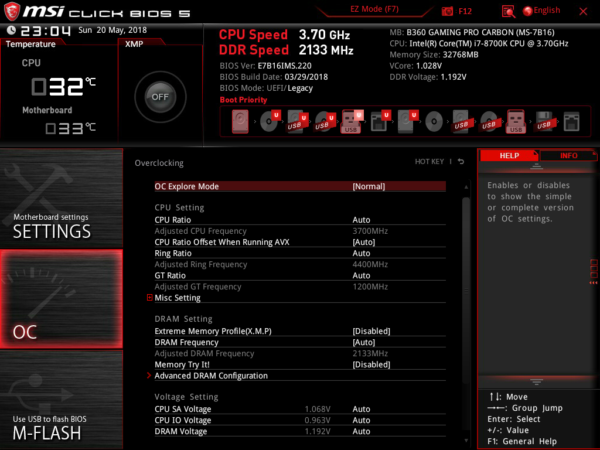Click the MSI dragon shield logo
600x450 pixels.
(12, 11)
